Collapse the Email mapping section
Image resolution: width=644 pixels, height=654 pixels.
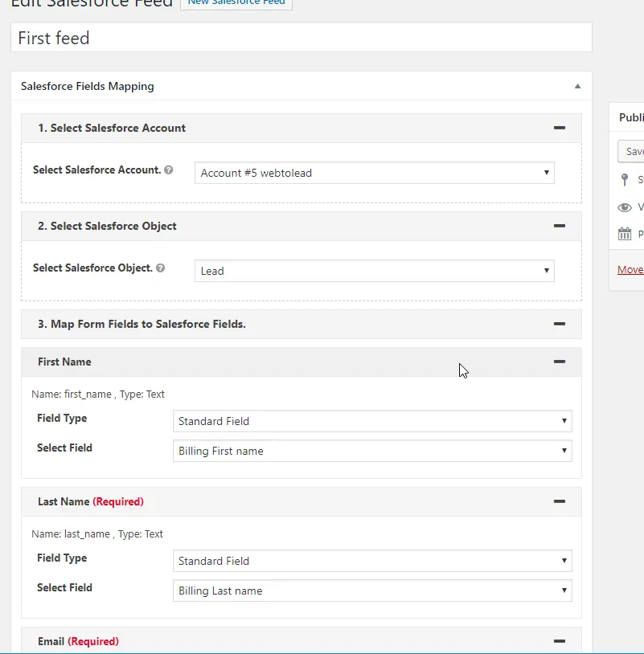pos(559,640)
